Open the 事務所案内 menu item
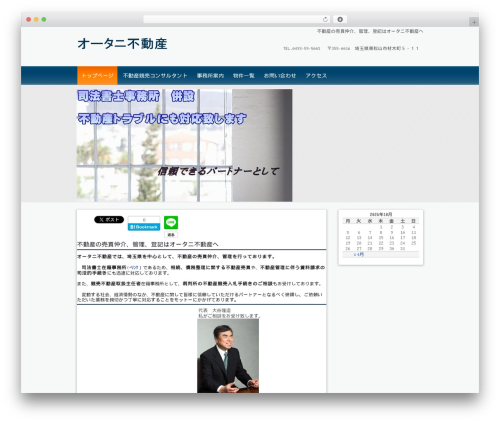This screenshot has height=423, width=500. [x=210, y=76]
